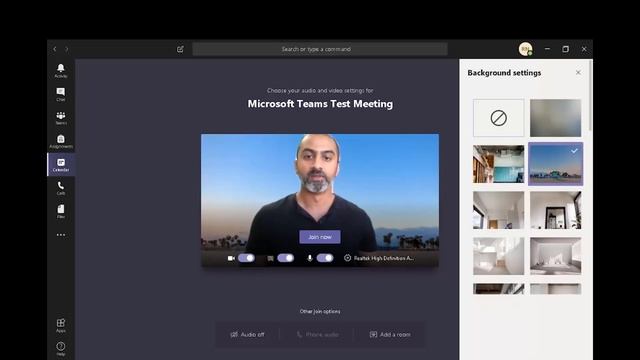Select the no background option
The image size is (640, 360).
tap(498, 118)
